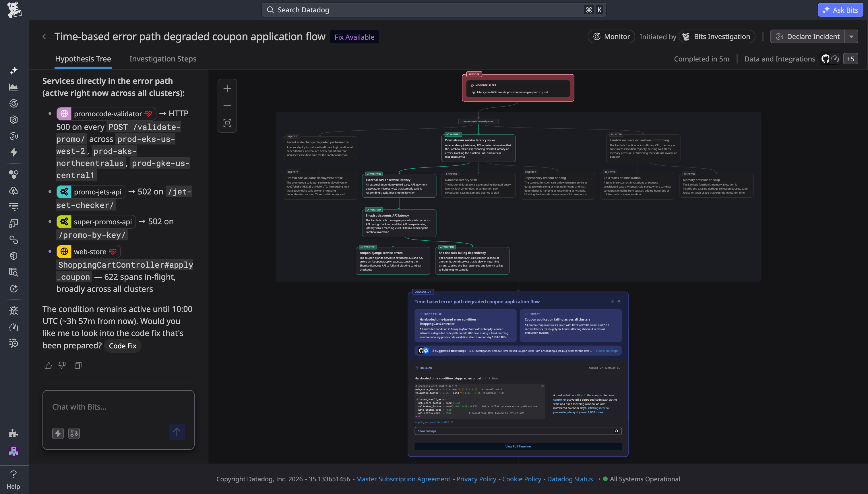Open the Declare Incident dropdown arrow
Viewport: 868px width, 494px height.
tap(851, 37)
